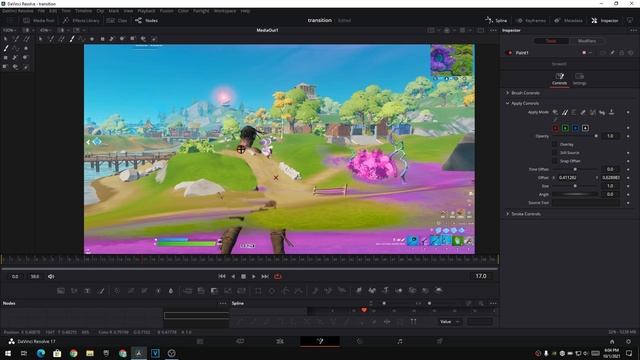Open the Effects Library panel

[81, 20]
